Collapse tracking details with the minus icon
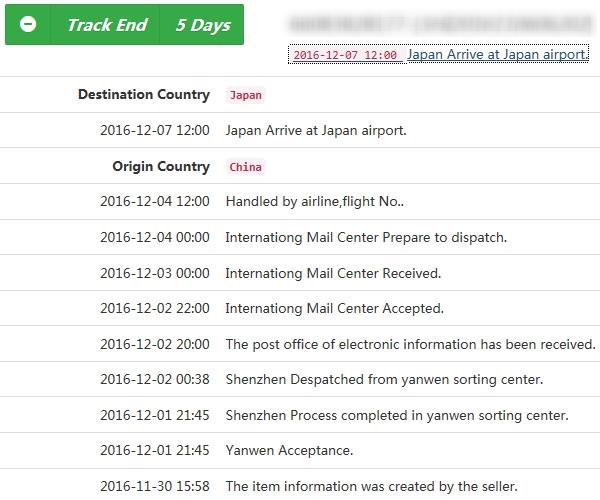The width and height of the screenshot is (600, 500). coord(28,24)
